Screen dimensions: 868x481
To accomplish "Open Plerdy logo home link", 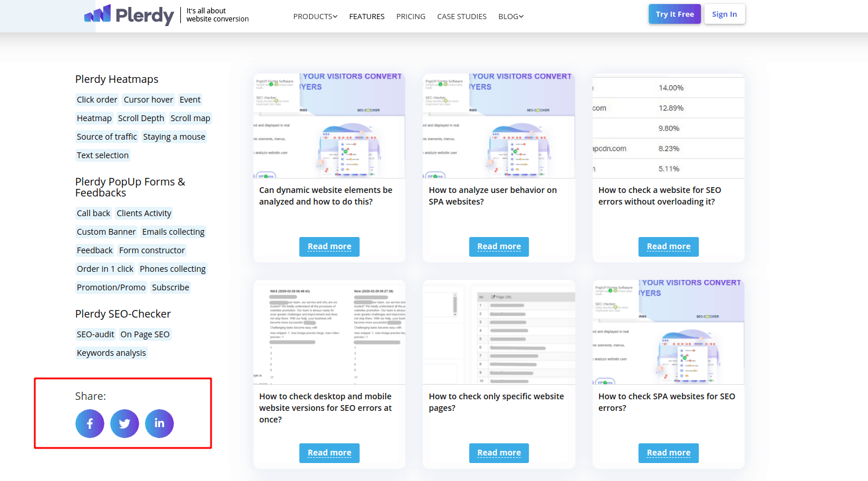I will tap(129, 16).
